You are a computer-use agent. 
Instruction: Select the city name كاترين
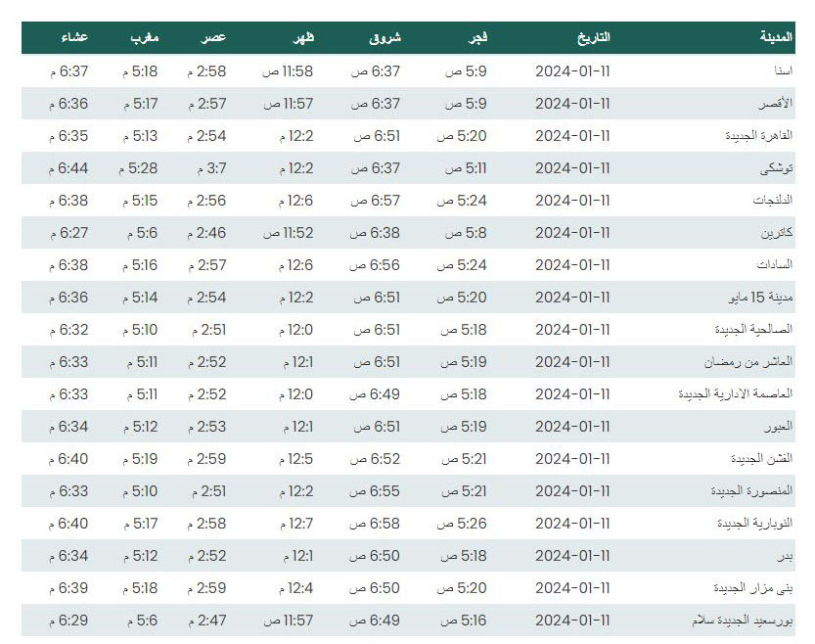[777, 233]
